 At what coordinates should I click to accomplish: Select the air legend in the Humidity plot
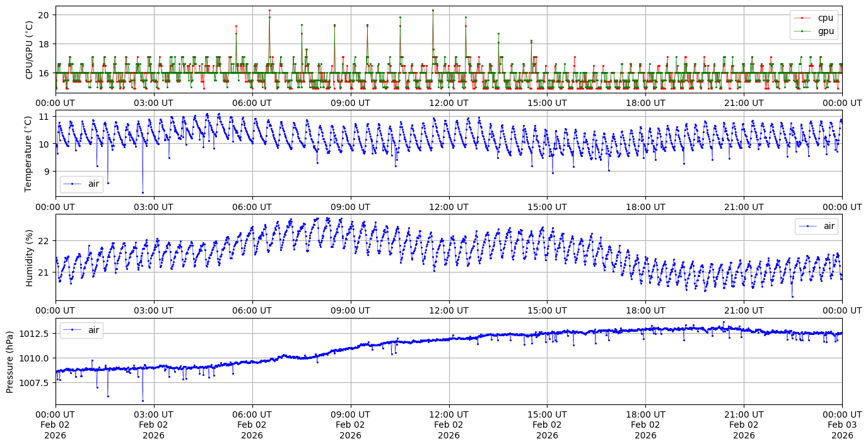point(829,226)
